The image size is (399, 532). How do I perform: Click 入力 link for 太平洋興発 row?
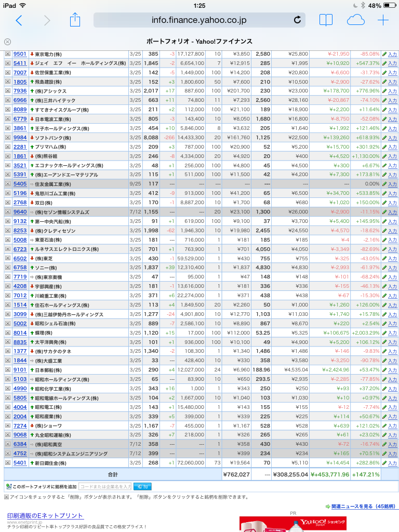point(393,342)
